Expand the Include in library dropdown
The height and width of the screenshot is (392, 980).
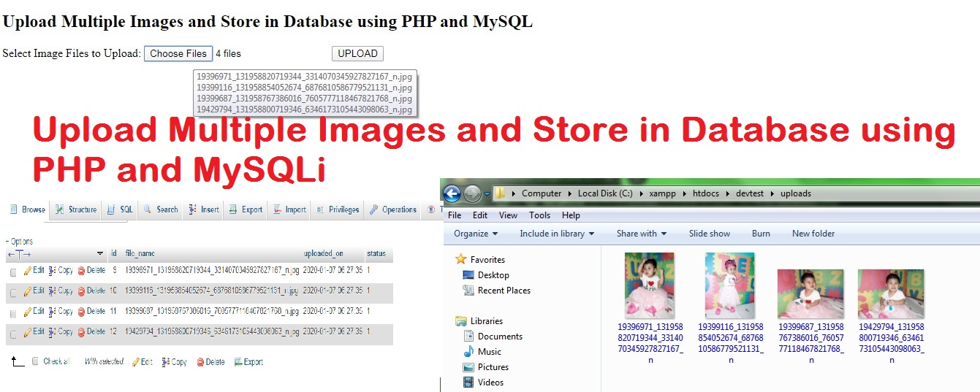tap(557, 234)
